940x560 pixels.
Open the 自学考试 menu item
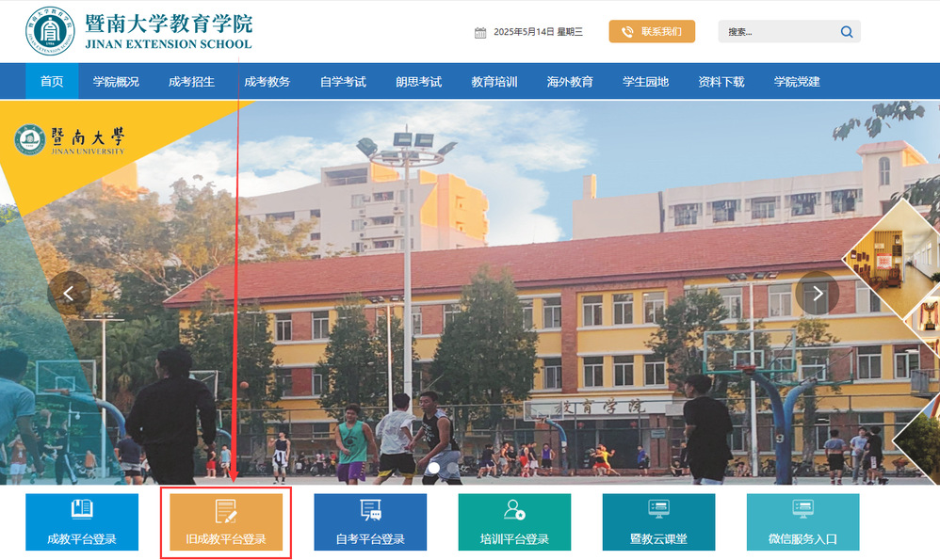343,82
